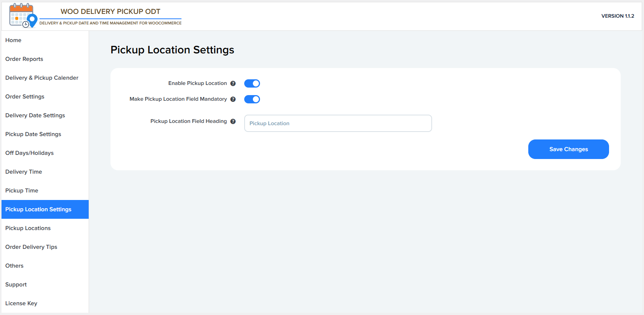Screen dimensions: 644x315
Task: Open the License Key page
Action: pos(21,303)
